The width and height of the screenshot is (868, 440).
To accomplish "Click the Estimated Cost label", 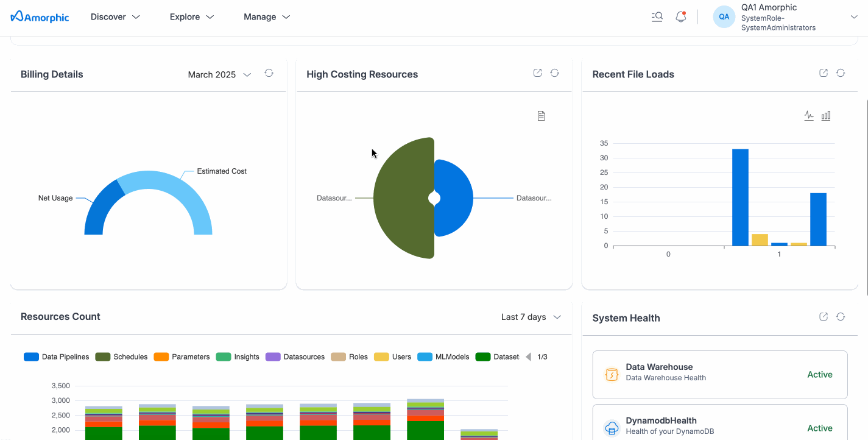I will click(222, 171).
